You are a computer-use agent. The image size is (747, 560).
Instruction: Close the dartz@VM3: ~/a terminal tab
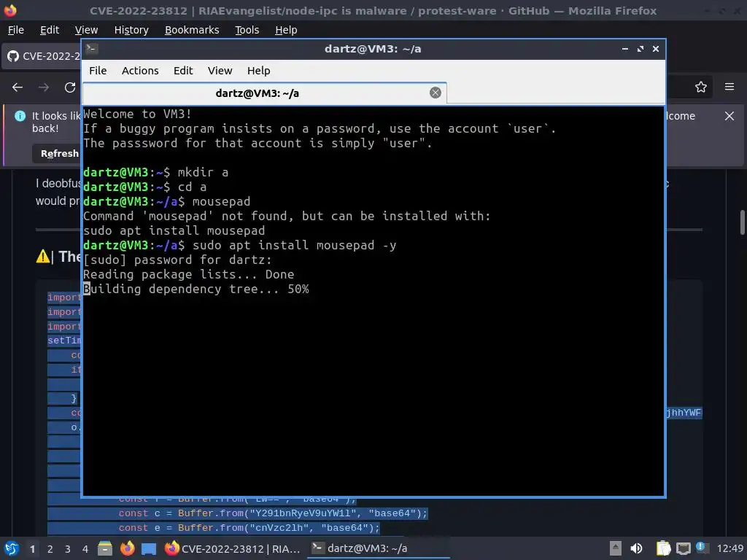click(436, 93)
